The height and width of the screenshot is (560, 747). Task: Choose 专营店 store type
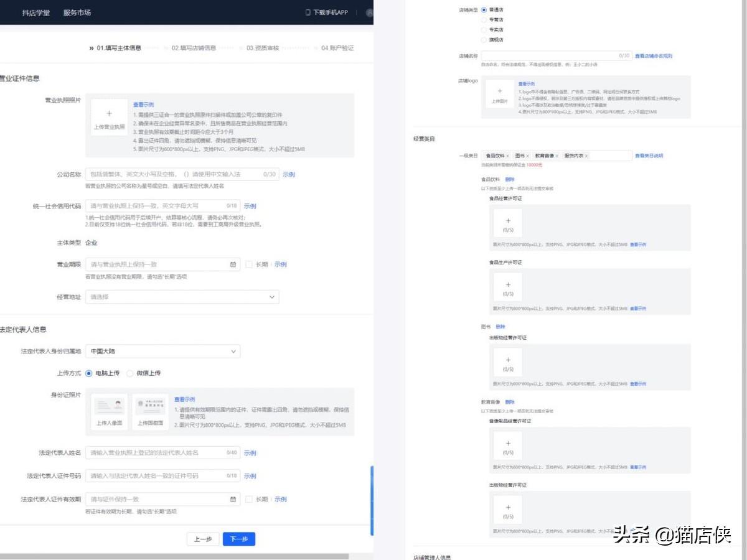tap(484, 20)
